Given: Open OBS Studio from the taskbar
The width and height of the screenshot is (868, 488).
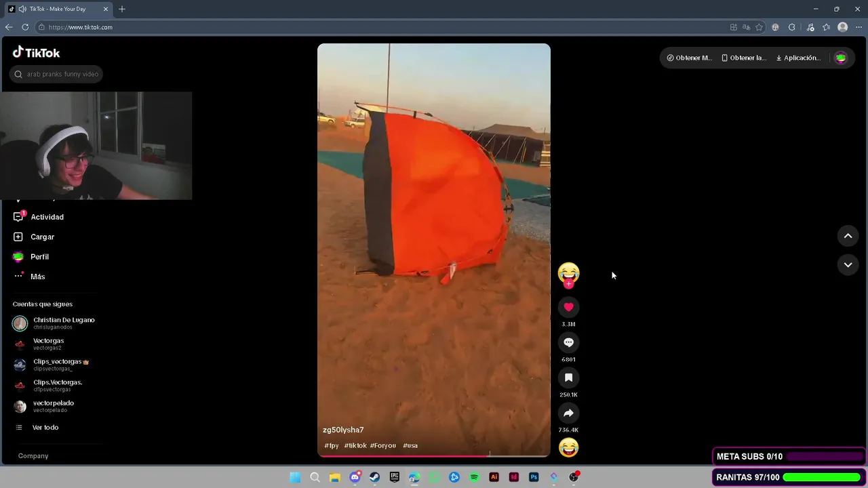Looking at the screenshot, I should coord(574,477).
